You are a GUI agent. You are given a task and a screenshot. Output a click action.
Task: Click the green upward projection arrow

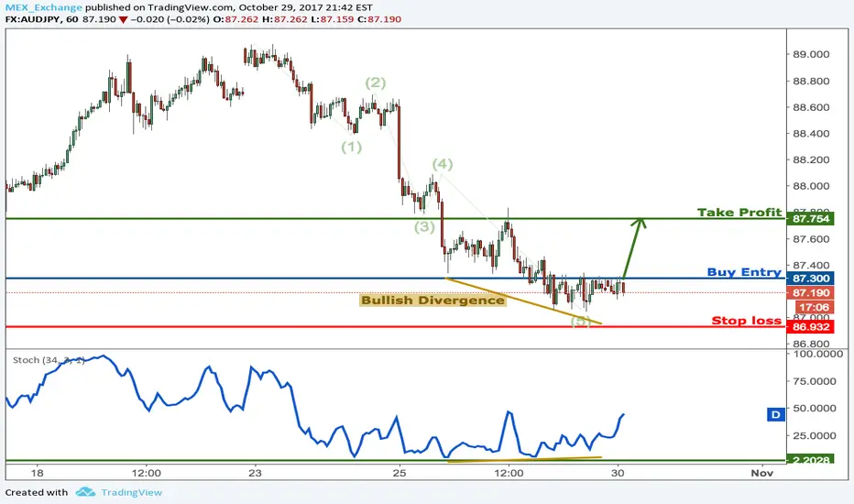point(633,248)
